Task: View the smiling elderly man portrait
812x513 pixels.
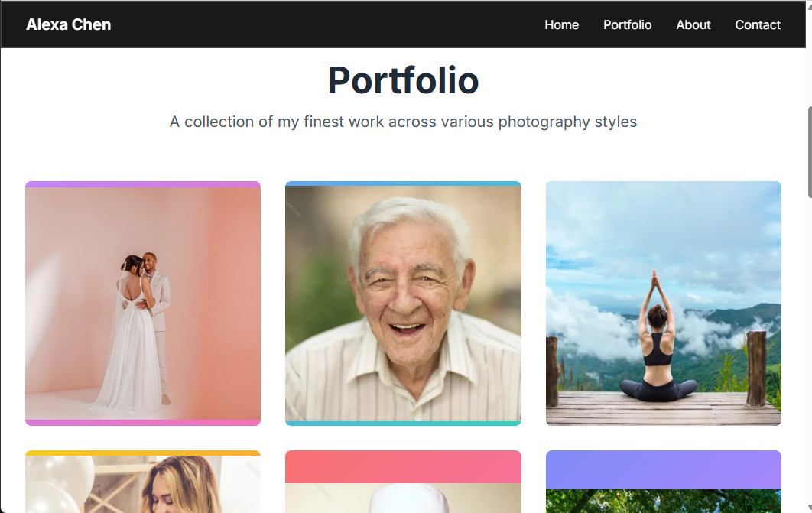Action: 403,303
